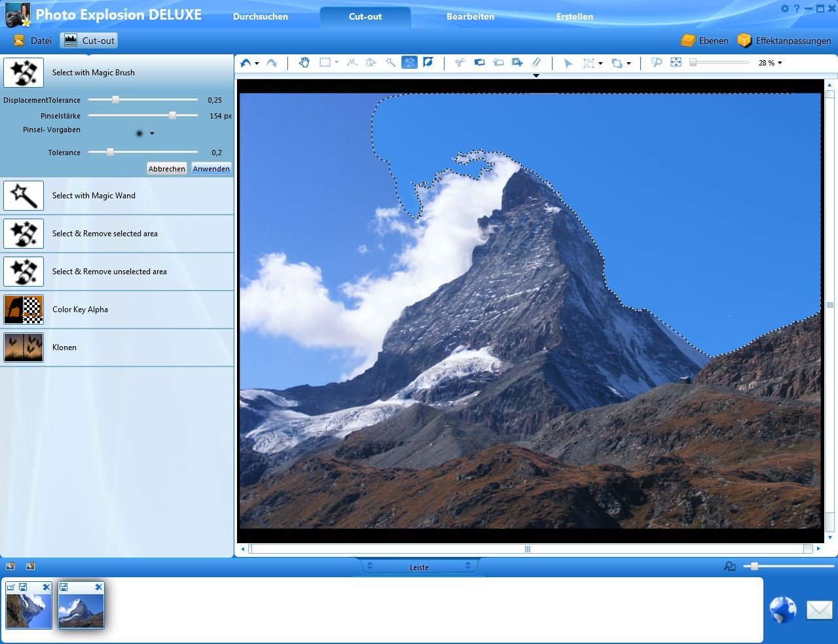
Task: Click the redo arrow icon
Action: coord(272,63)
